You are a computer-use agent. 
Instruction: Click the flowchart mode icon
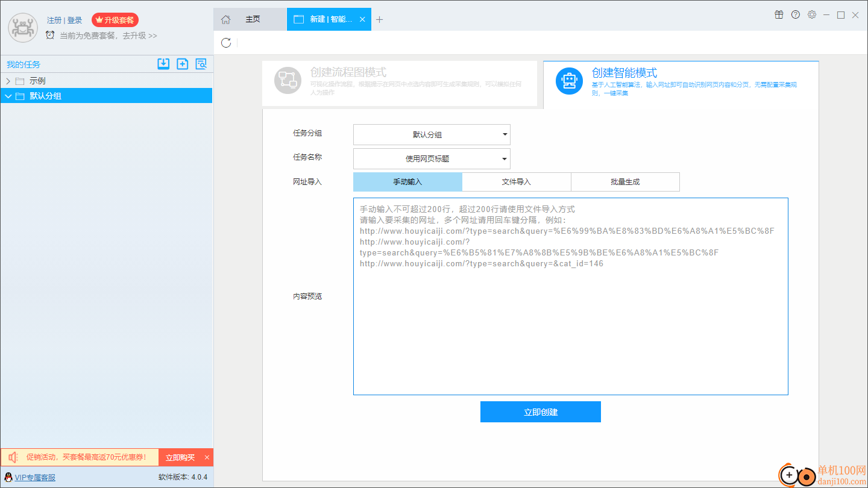288,81
